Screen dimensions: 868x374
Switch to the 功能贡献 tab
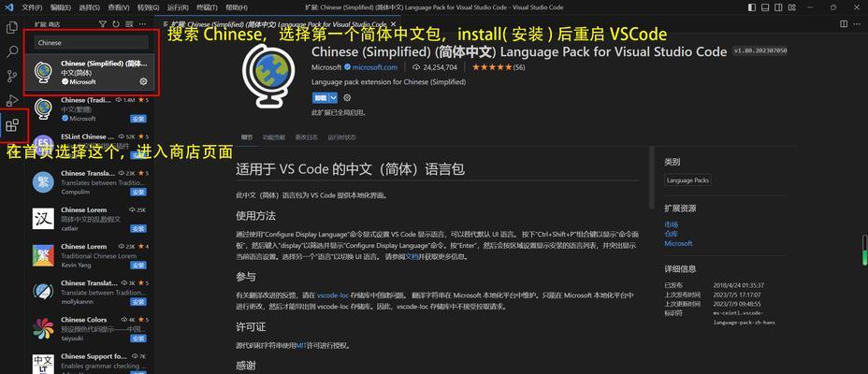pyautogui.click(x=275, y=137)
